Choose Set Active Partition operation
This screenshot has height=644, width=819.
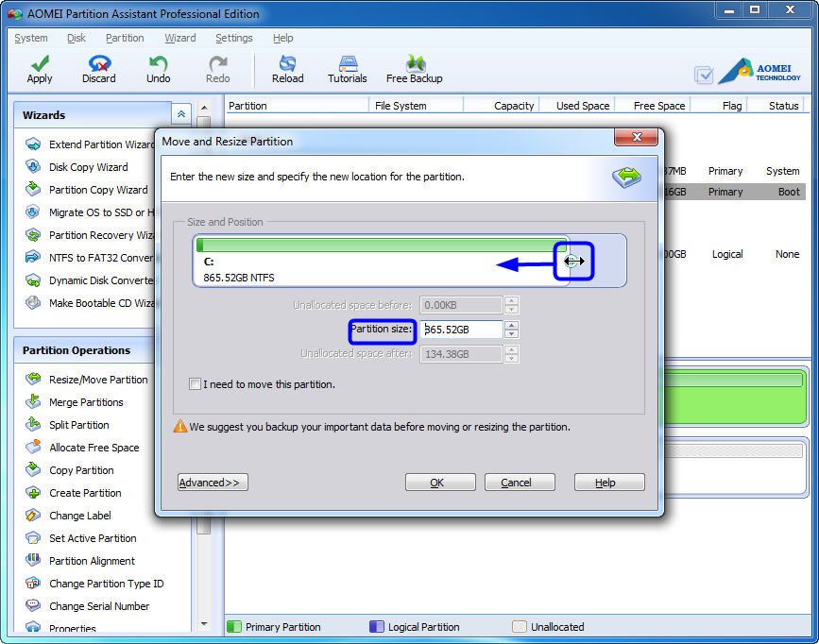tap(81, 538)
